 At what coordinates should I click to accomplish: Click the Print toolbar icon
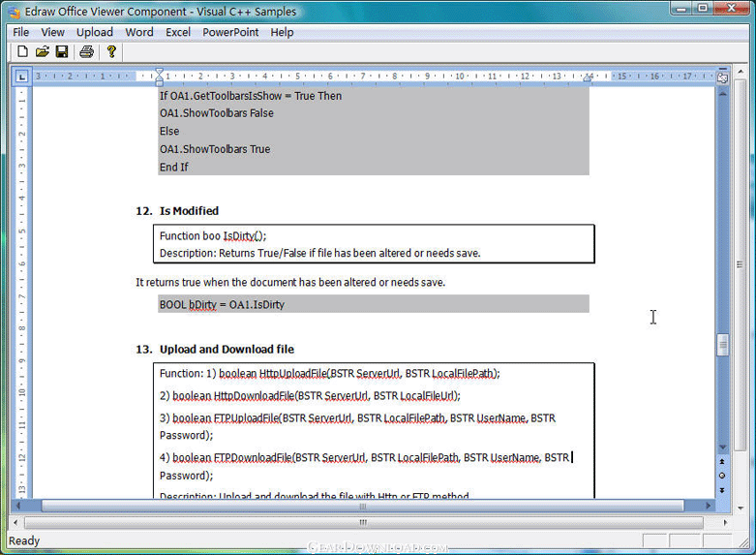(x=87, y=51)
